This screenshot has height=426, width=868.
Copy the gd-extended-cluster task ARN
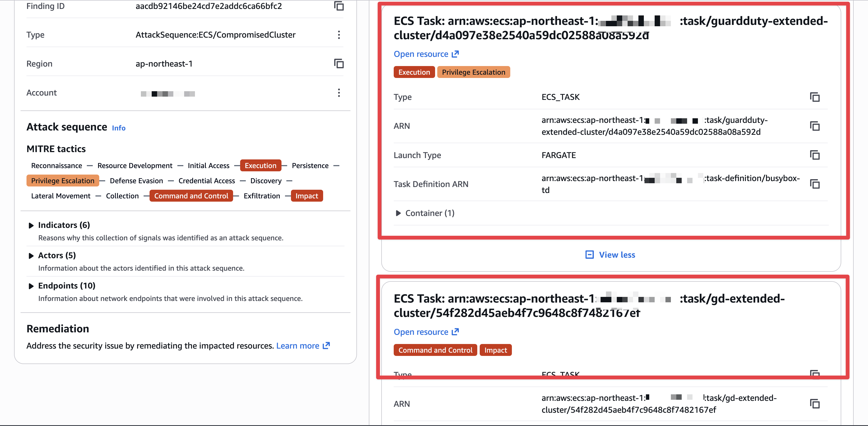[x=814, y=404]
